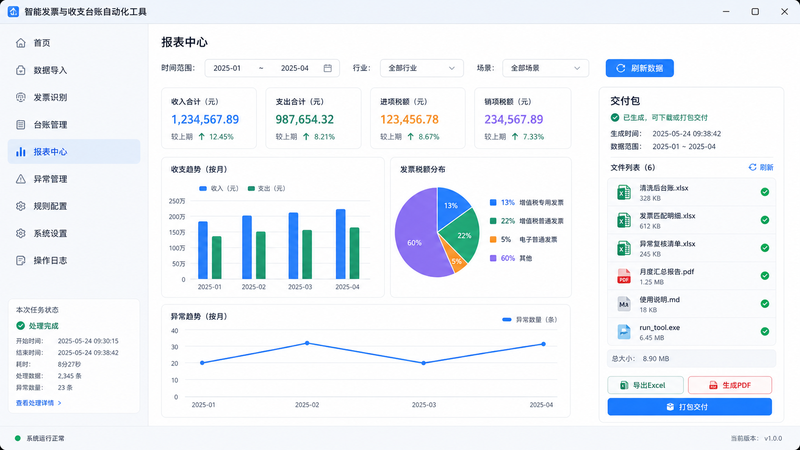Screen dimensions: 800x450
Task: Click the green check beside 使用说明.md
Action: pos(765,304)
